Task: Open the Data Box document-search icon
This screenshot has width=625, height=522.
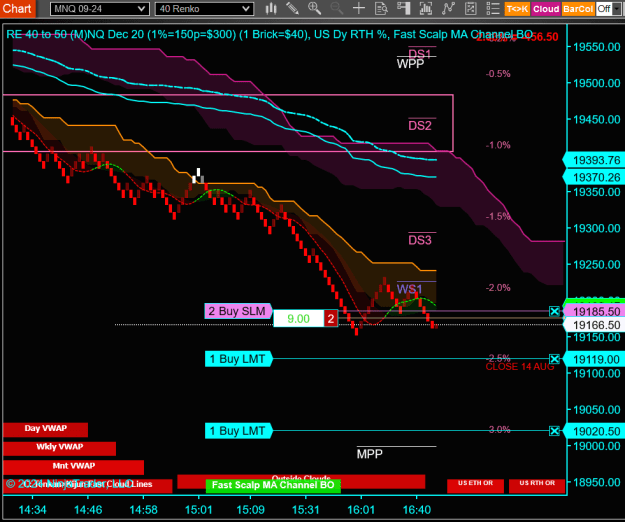Action: (x=381, y=8)
